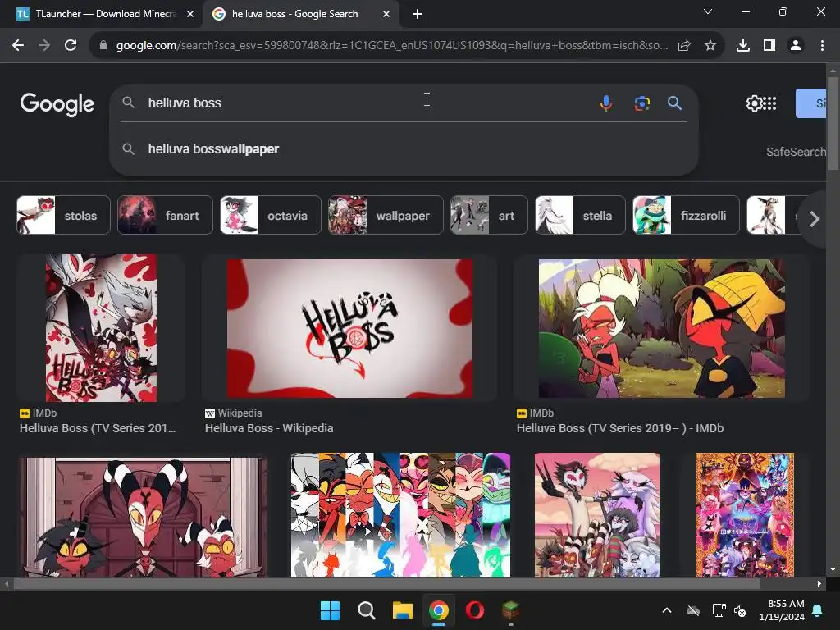Click the horizontal scrollbar thumb
This screenshot has height=630, width=840.
tap(386, 584)
